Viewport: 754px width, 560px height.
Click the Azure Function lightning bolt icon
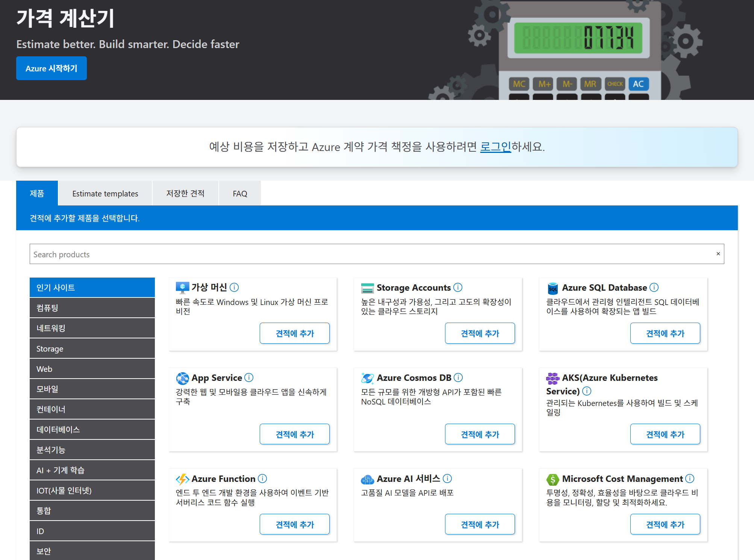tap(183, 479)
